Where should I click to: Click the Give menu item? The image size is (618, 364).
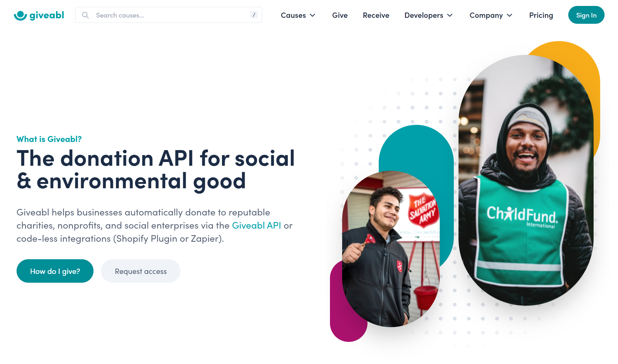coord(339,15)
